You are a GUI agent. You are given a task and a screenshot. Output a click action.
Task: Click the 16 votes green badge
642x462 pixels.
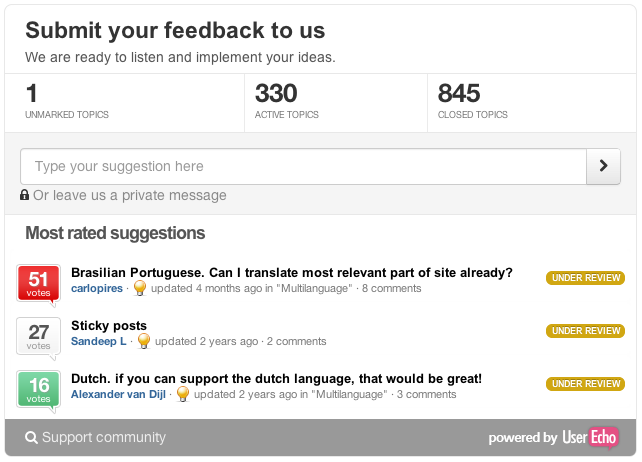(38, 390)
